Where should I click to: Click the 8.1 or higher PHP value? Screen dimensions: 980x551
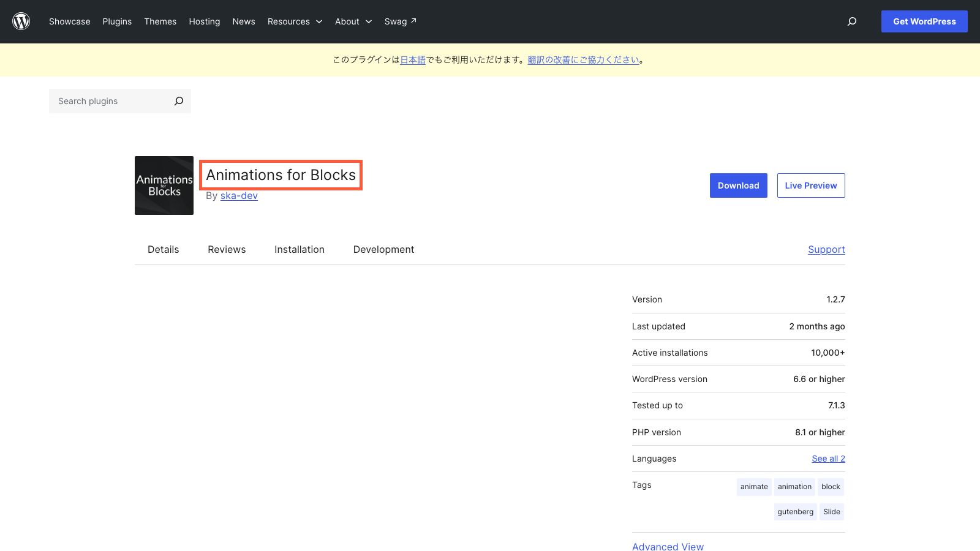[x=820, y=432]
